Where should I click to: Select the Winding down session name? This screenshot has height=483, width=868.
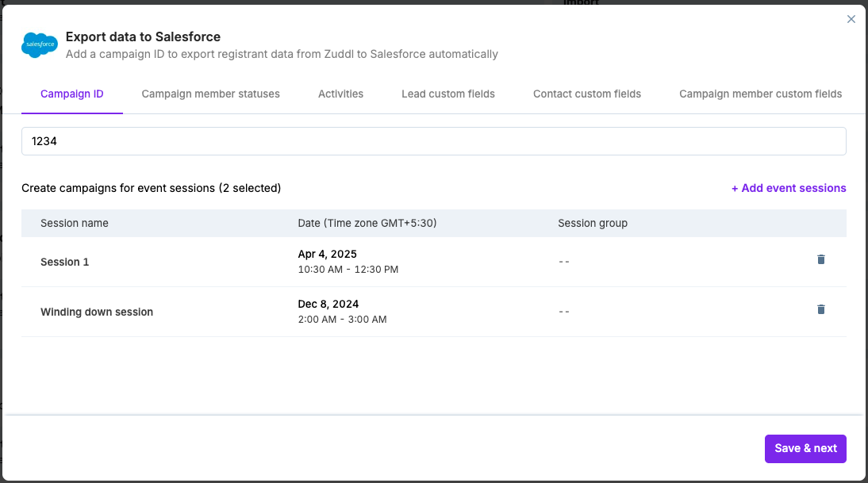pyautogui.click(x=97, y=312)
